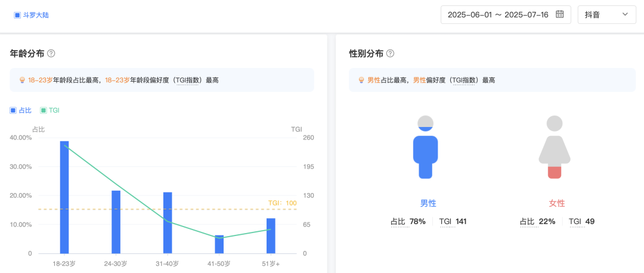The width and height of the screenshot is (644, 273).
Task: Click the start date 2025-06-01 field
Action: [469, 14]
